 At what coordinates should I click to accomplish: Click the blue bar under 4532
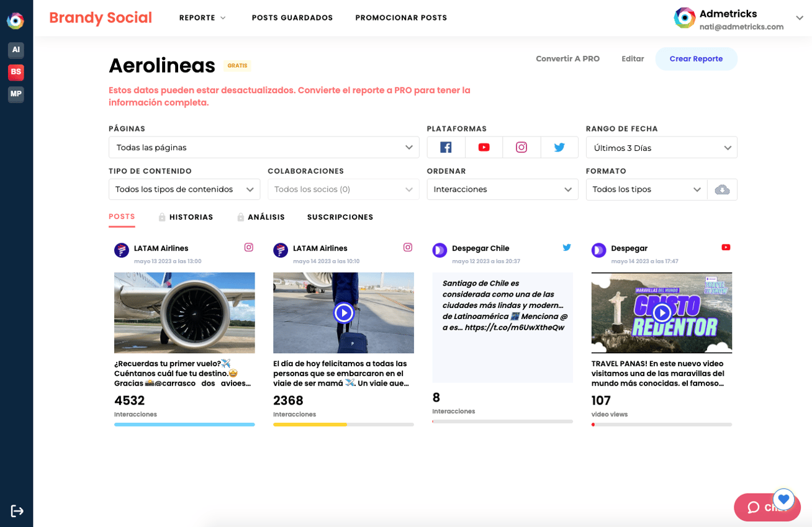pyautogui.click(x=184, y=425)
